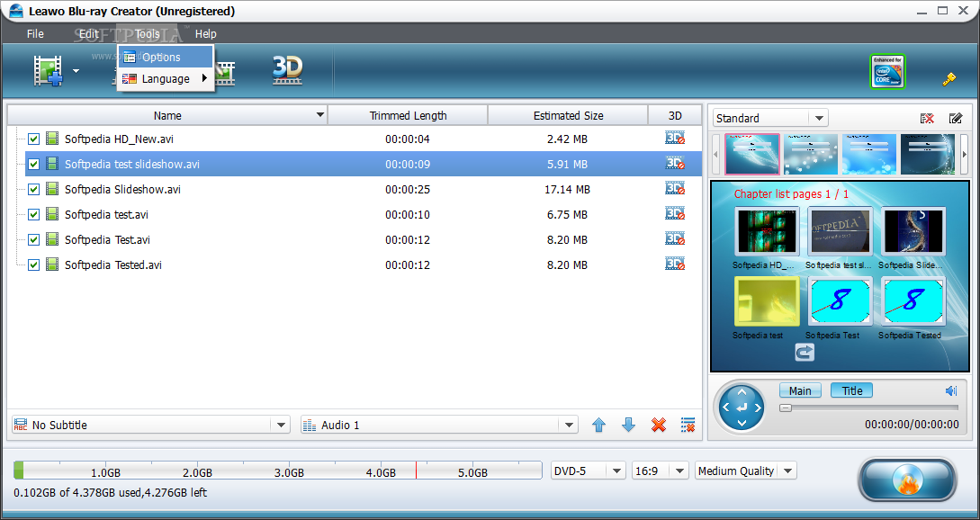Open the Medium Quality dropdown
Viewport: 980px width, 520px height.
(x=787, y=471)
